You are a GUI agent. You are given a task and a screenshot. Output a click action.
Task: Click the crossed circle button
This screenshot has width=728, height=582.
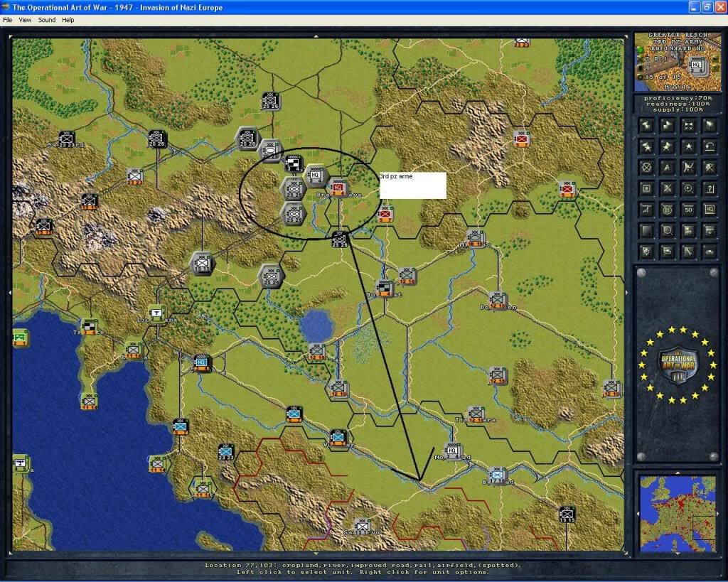tap(646, 168)
